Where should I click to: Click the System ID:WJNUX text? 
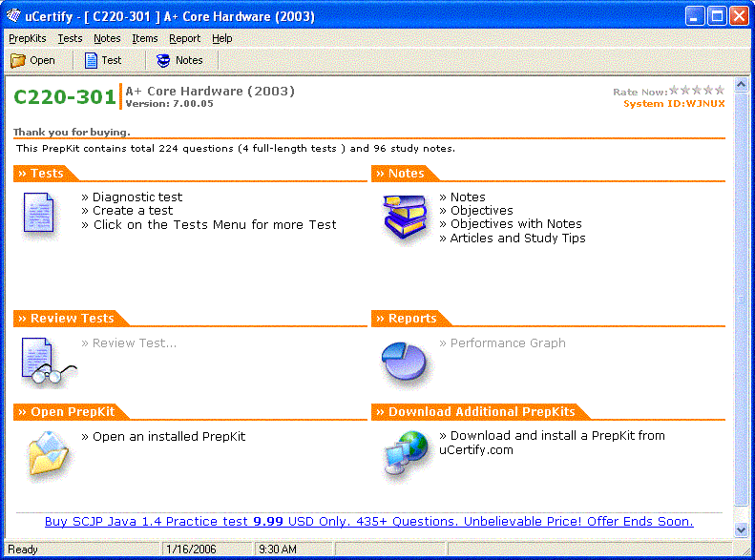(x=674, y=104)
